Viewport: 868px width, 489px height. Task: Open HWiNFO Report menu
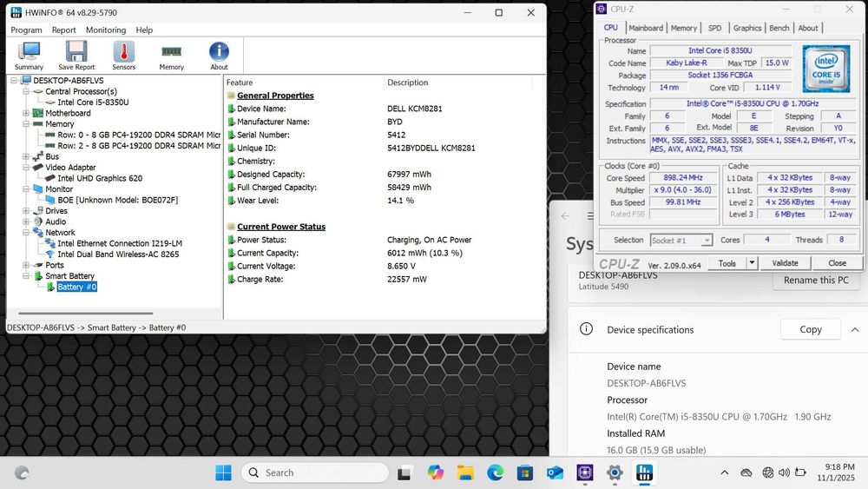tap(63, 30)
